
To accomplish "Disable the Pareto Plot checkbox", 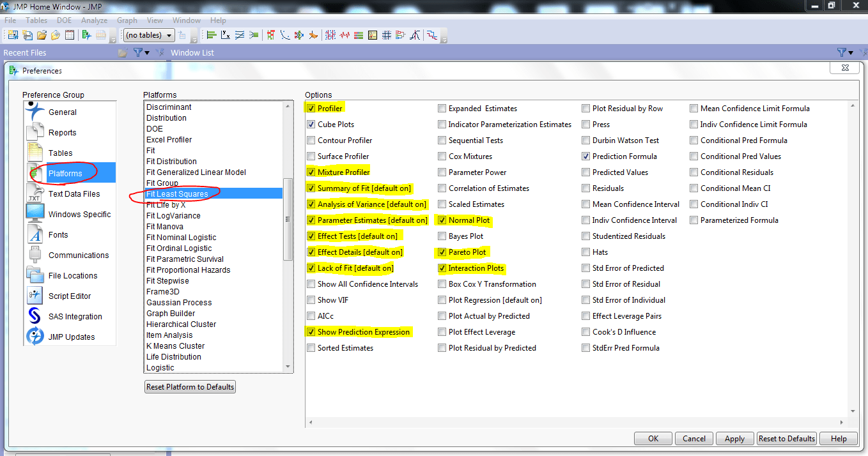I will (x=442, y=252).
